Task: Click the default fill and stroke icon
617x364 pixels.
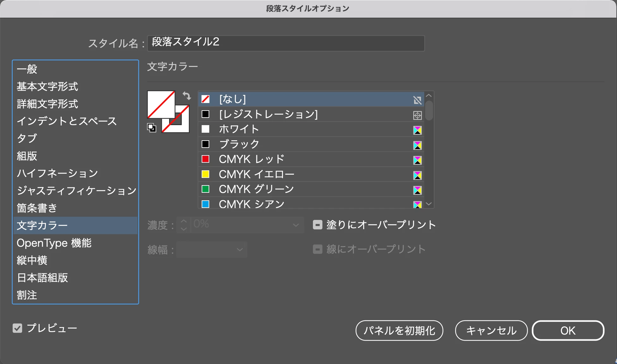Action: [151, 128]
